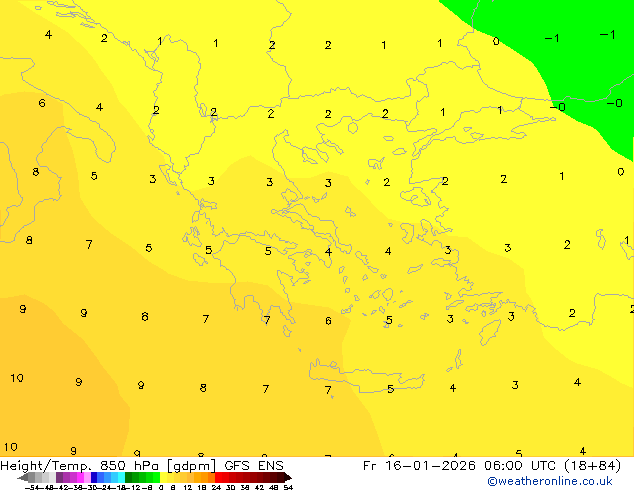Pick the dark blue legend swatch

pos(94,478)
